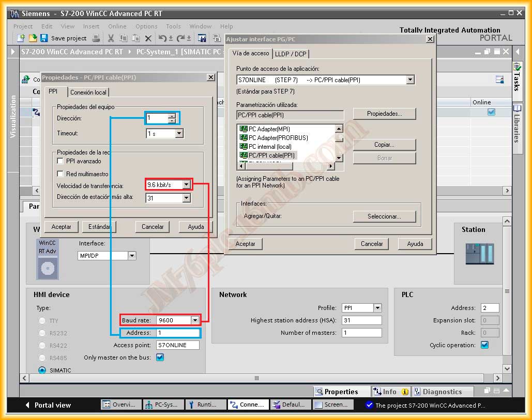Click the New project icon
This screenshot has width=532, height=420.
[21, 38]
